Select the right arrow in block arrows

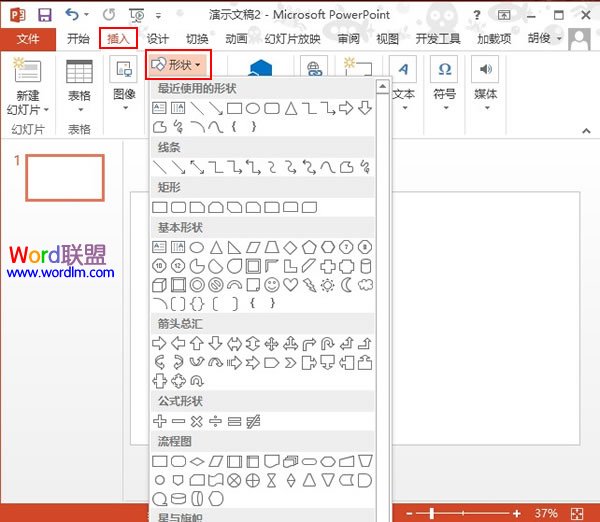tap(159, 343)
